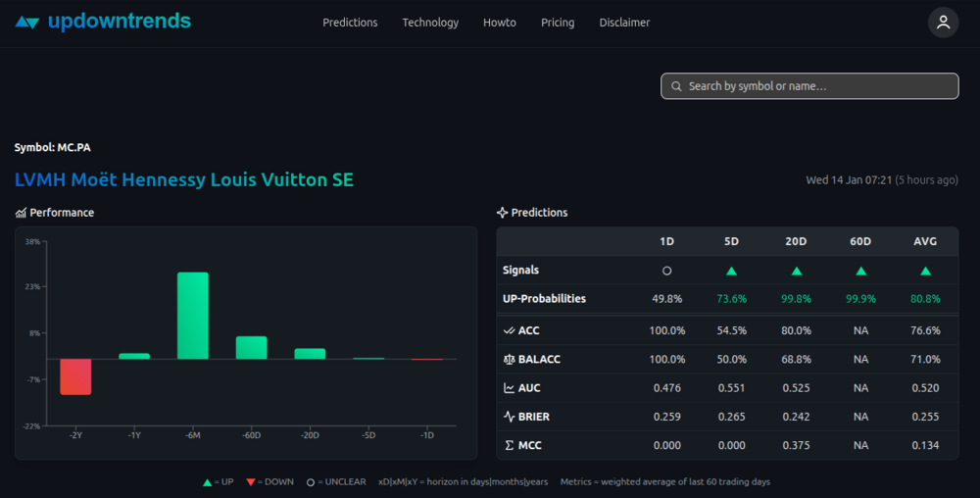
Task: Click the 80.8% average probability value
Action: (926, 299)
